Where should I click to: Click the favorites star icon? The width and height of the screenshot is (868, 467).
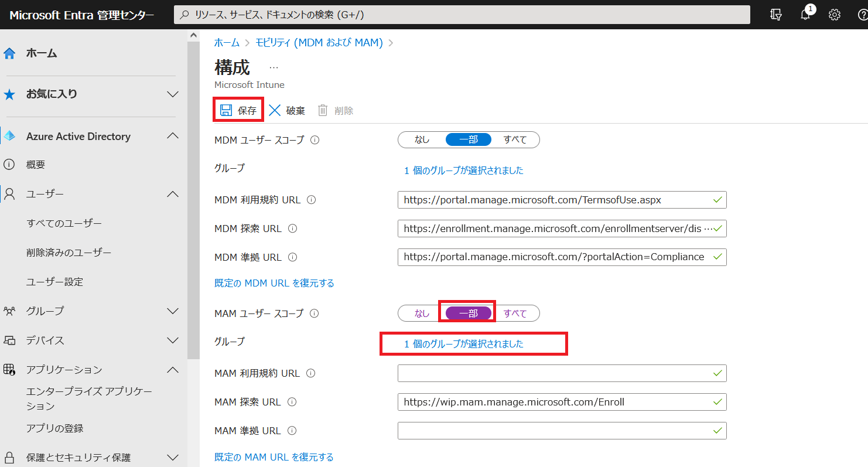(x=9, y=94)
